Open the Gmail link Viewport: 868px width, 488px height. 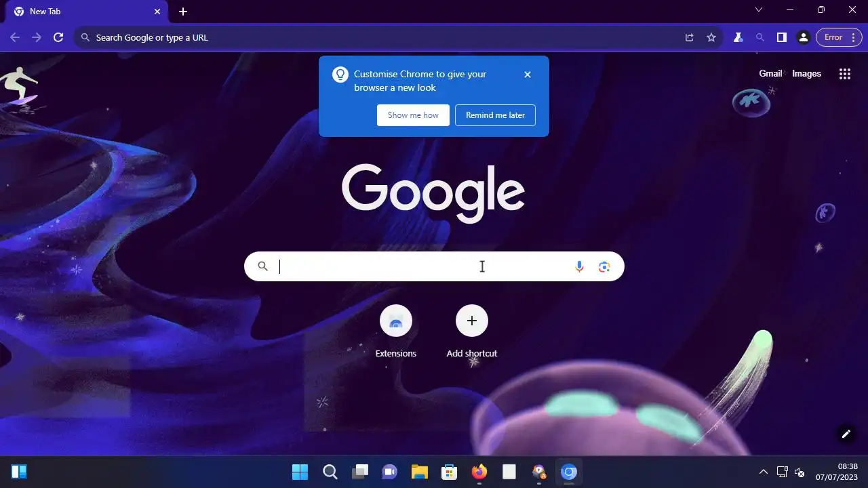click(x=770, y=73)
